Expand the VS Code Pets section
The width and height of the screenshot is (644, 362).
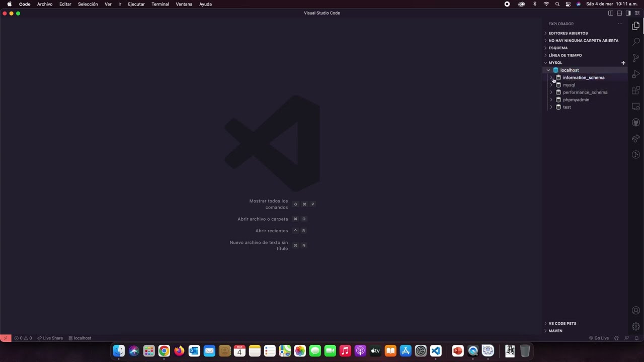click(585, 323)
